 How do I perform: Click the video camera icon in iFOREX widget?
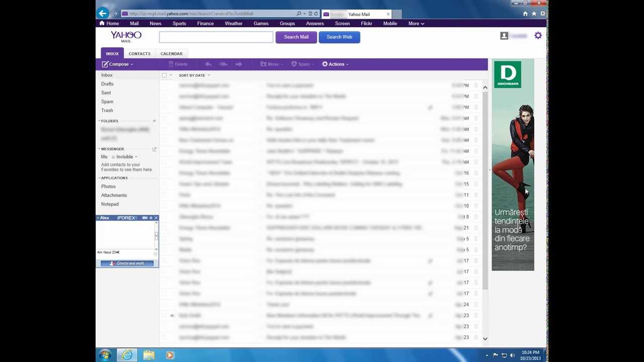pyautogui.click(x=145, y=218)
